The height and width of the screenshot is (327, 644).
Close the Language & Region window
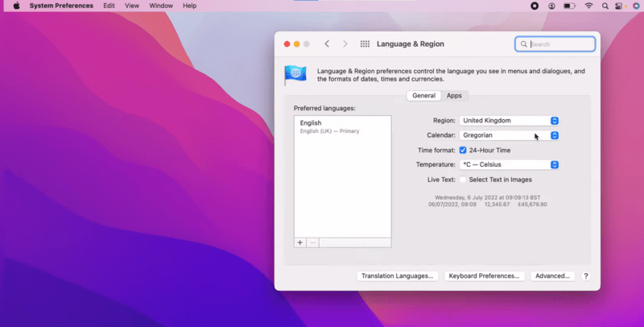click(287, 44)
